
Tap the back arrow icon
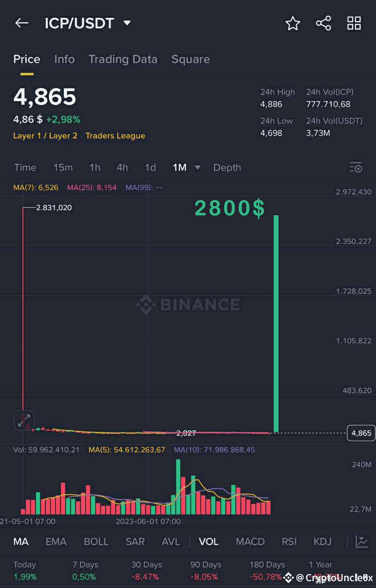pyautogui.click(x=21, y=23)
